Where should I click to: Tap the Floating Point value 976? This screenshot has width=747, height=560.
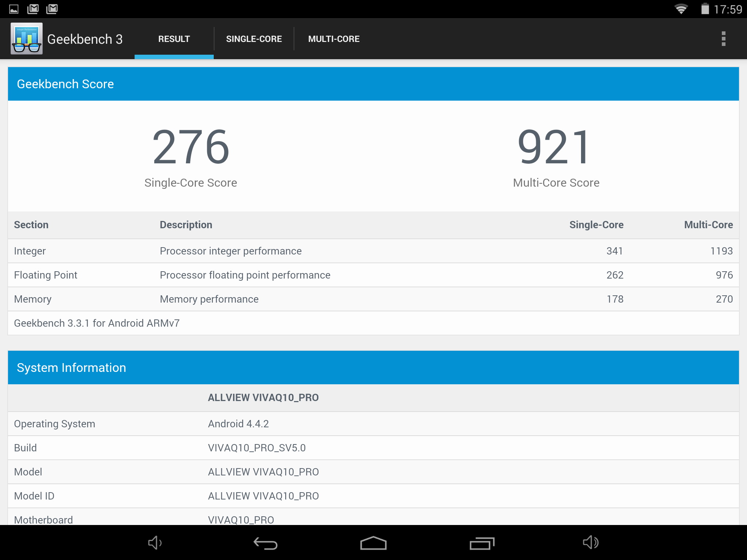tap(724, 275)
